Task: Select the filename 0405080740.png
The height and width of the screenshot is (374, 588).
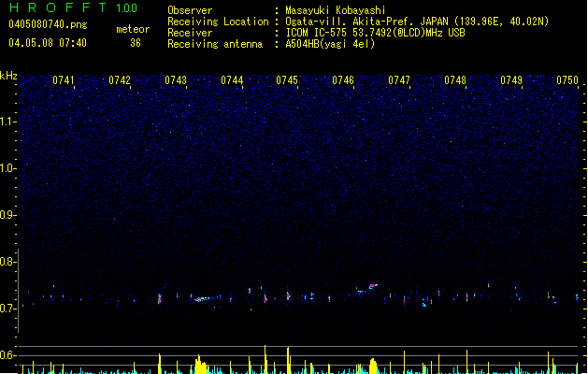Action: click(x=48, y=24)
